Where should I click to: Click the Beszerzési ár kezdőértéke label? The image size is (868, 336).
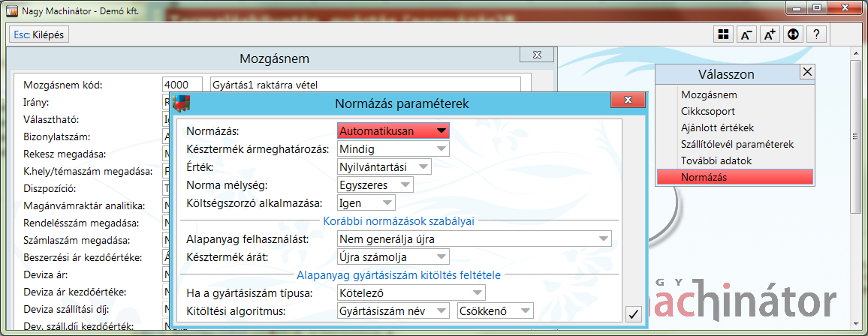coord(83,257)
